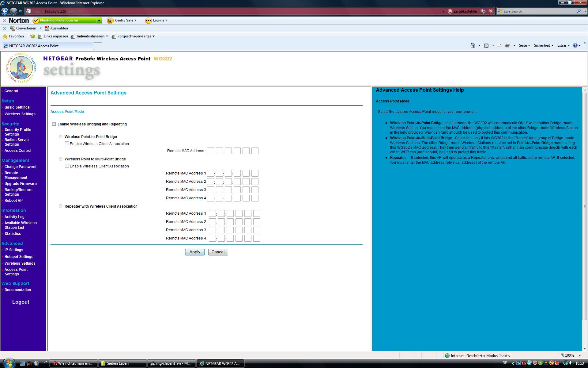
Task: Select Repeater with Wireless Client Association
Action: [61, 206]
